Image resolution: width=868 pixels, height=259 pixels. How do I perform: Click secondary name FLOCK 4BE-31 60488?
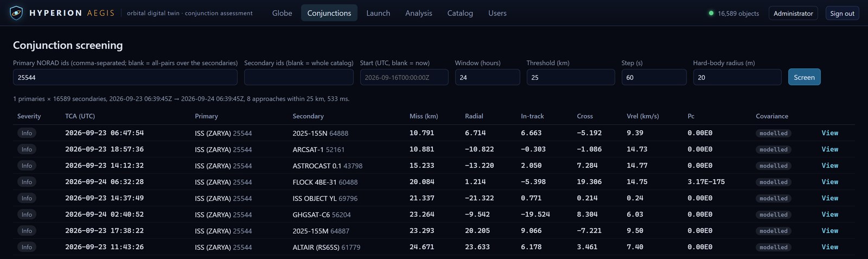coord(325,182)
